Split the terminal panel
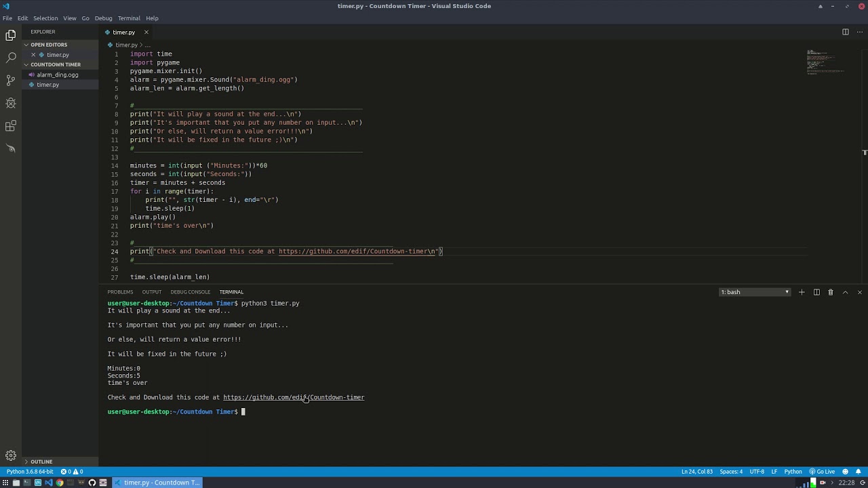The width and height of the screenshot is (868, 488). pos(816,292)
